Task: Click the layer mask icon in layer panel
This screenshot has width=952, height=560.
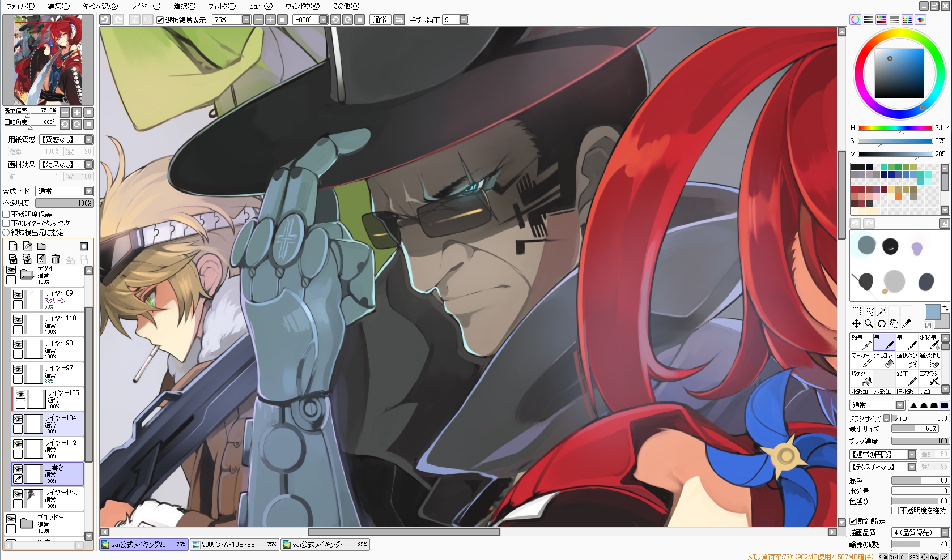Action: tap(84, 246)
